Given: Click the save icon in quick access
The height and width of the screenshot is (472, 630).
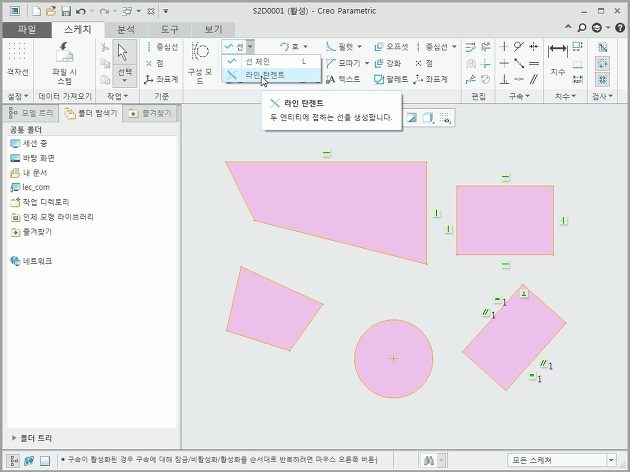Looking at the screenshot, I should coord(66,11).
